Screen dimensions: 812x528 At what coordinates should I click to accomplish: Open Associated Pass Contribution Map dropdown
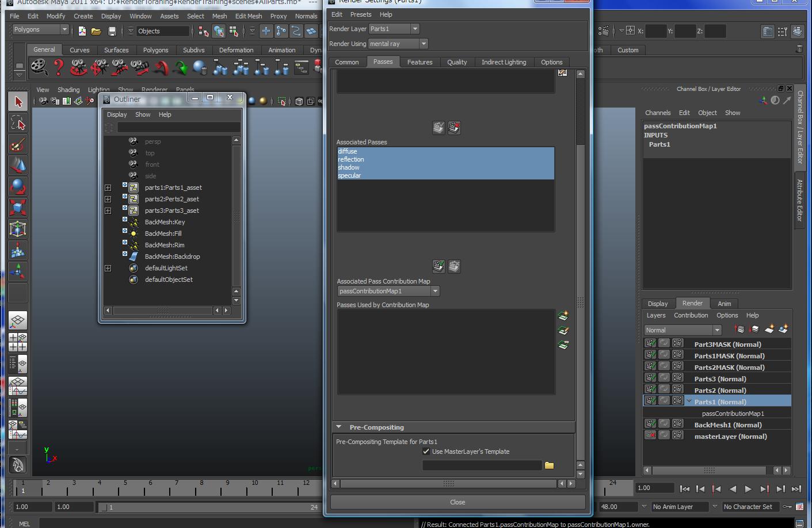coord(388,291)
